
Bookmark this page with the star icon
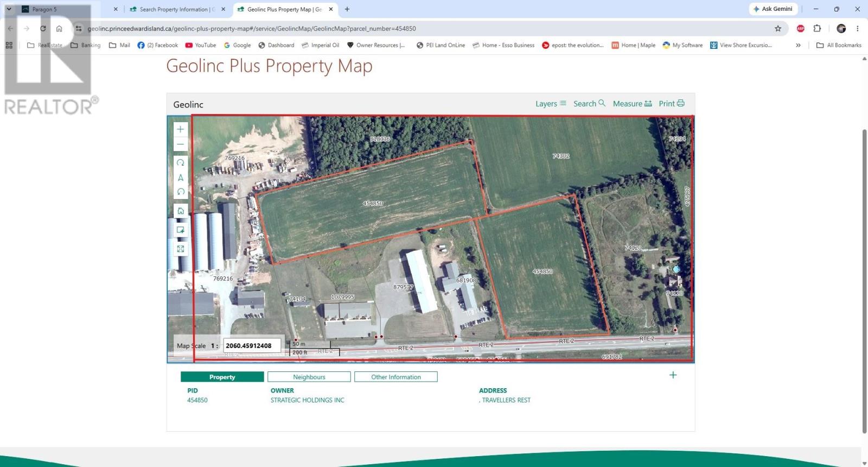click(778, 28)
